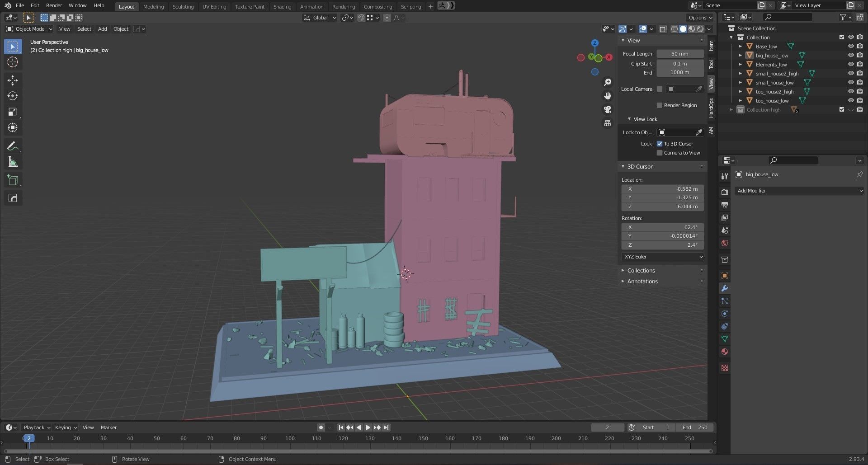Open Object properties orange square tab

pyautogui.click(x=724, y=276)
